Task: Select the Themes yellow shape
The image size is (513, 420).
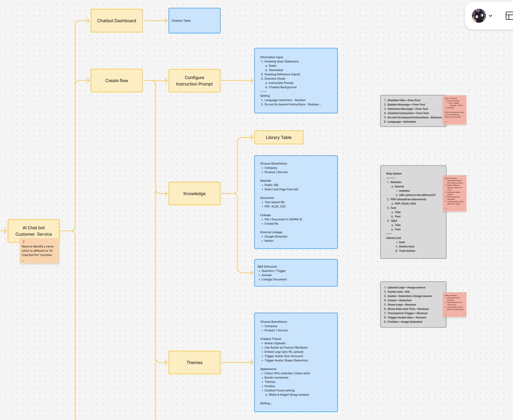Action: [x=194, y=363]
